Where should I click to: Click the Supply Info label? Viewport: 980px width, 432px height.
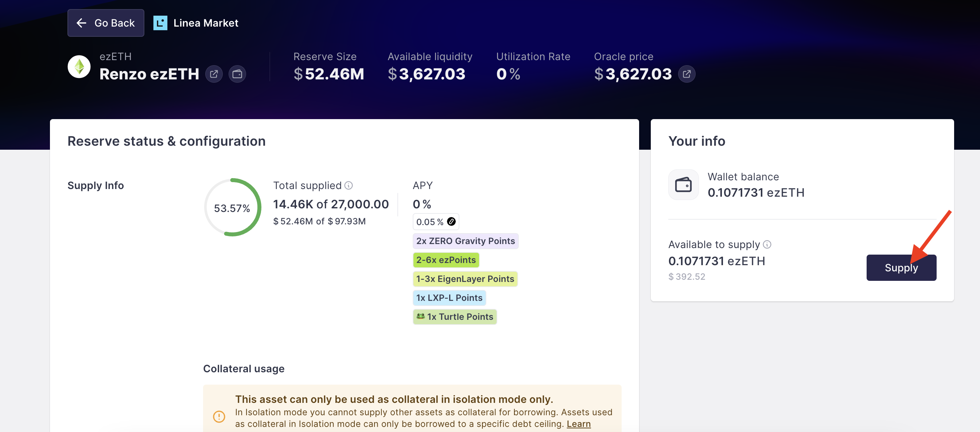click(96, 185)
